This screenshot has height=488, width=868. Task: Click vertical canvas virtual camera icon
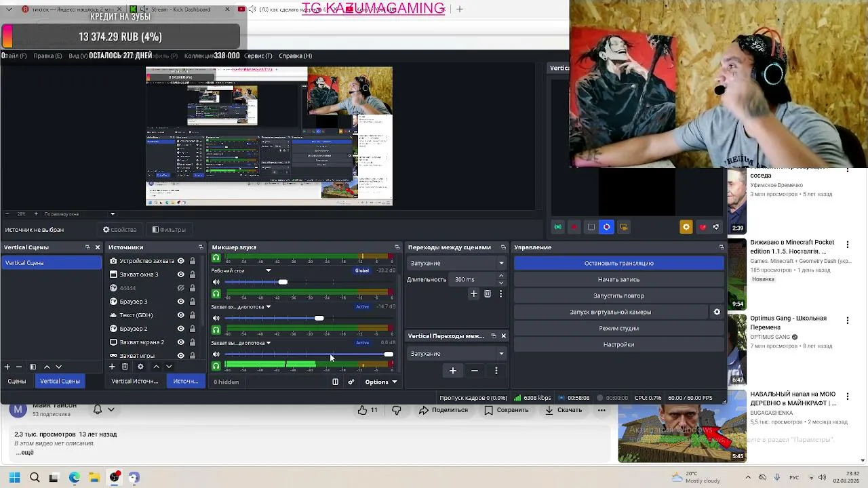click(x=623, y=227)
